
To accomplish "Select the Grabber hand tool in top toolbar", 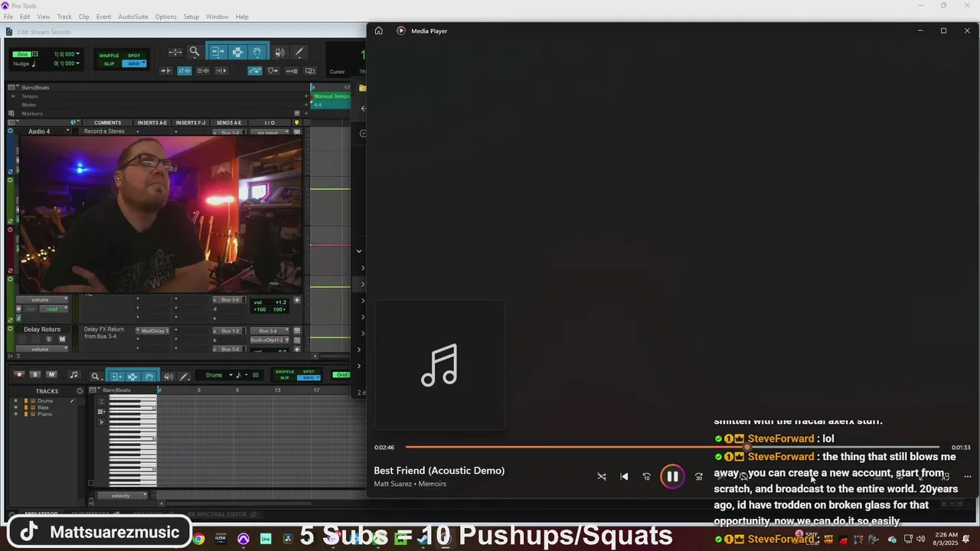I will tap(257, 52).
